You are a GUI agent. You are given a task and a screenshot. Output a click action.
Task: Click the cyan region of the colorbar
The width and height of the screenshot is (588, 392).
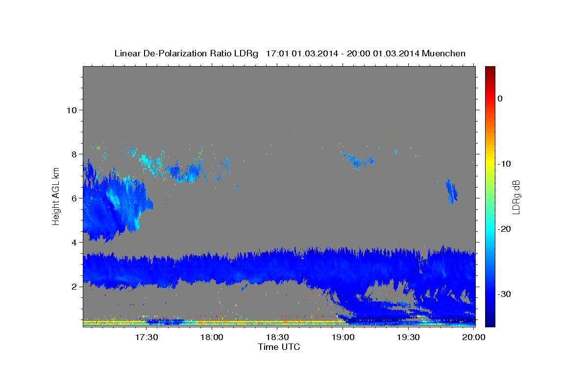(x=490, y=229)
